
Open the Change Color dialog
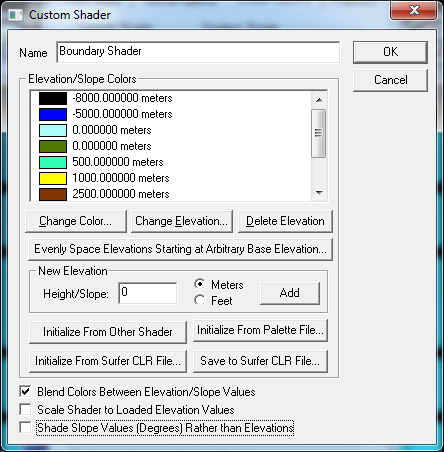(x=76, y=221)
